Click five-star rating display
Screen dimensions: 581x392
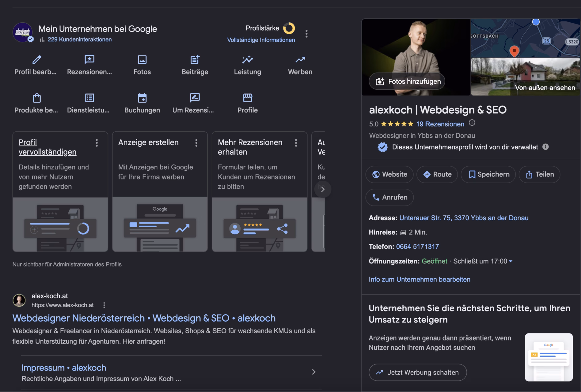point(397,124)
